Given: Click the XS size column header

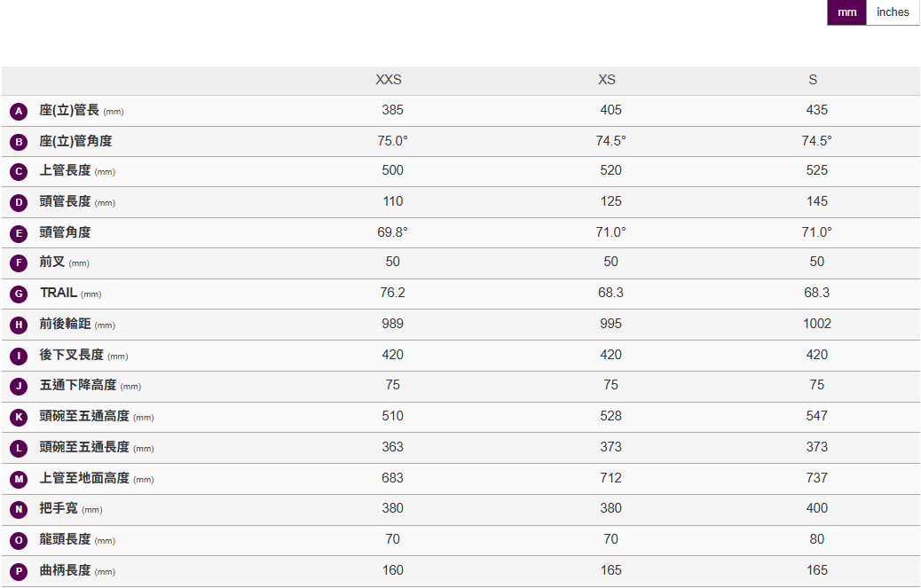Looking at the screenshot, I should 607,80.
